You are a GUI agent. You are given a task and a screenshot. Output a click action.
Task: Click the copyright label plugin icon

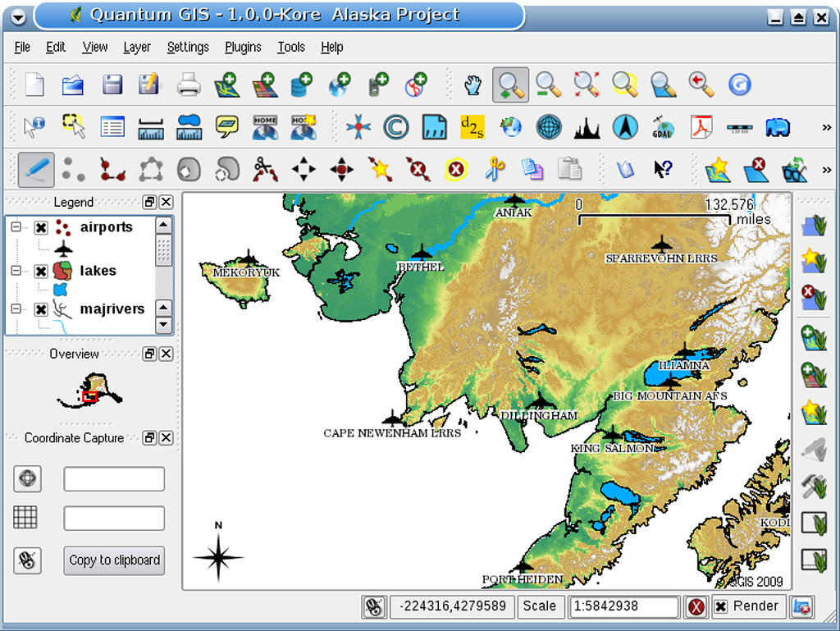(396, 127)
